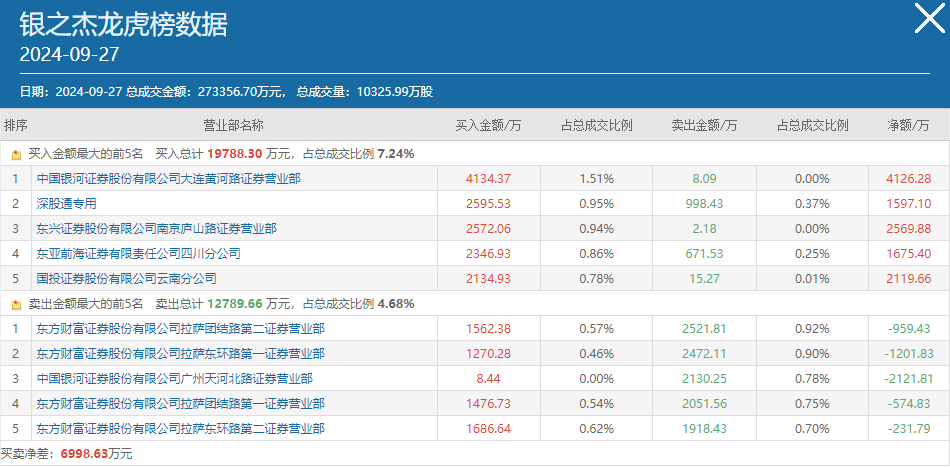Select buy amount 2572.06
The width and height of the screenshot is (950, 467).
click(488, 228)
